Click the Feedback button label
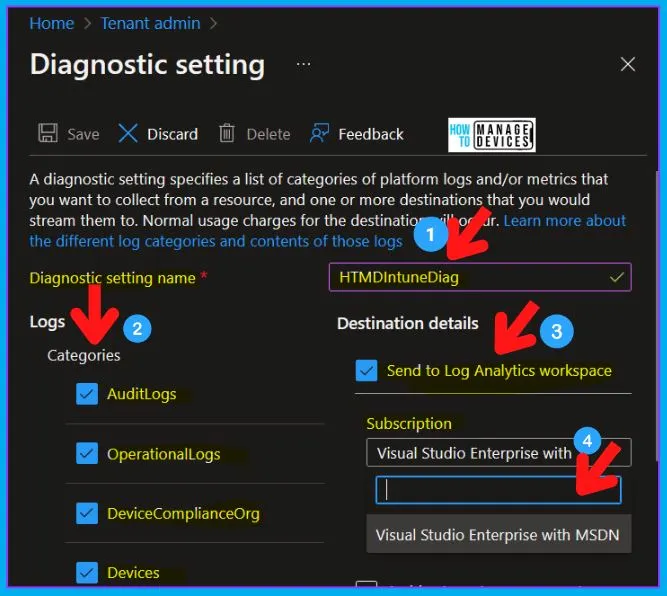This screenshot has height=596, width=667. coord(371,134)
